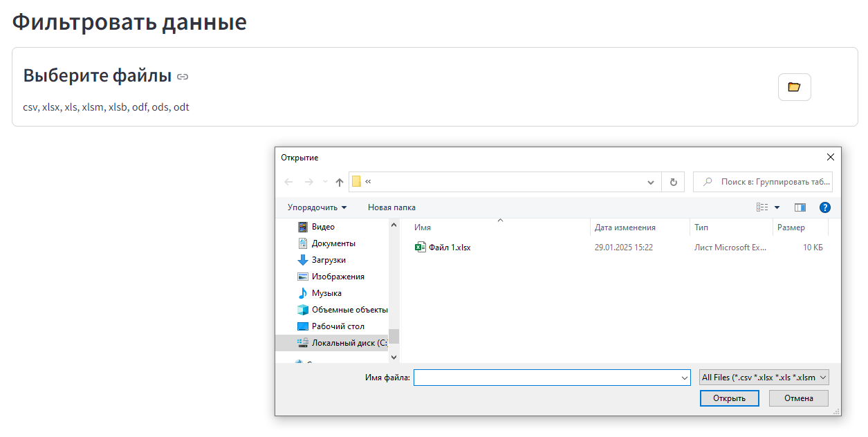The image size is (868, 437).
Task: Click the Видео folder icon
Action: point(302,227)
